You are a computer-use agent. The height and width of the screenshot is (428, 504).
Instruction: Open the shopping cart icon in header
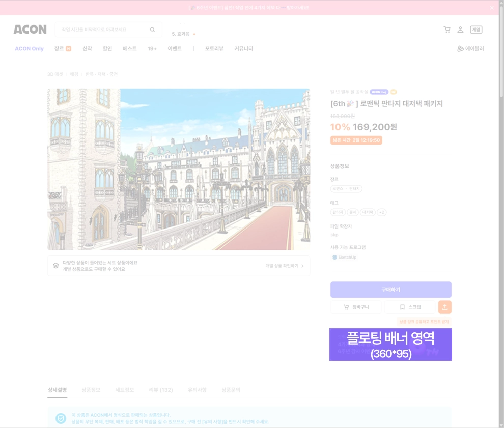point(447,30)
